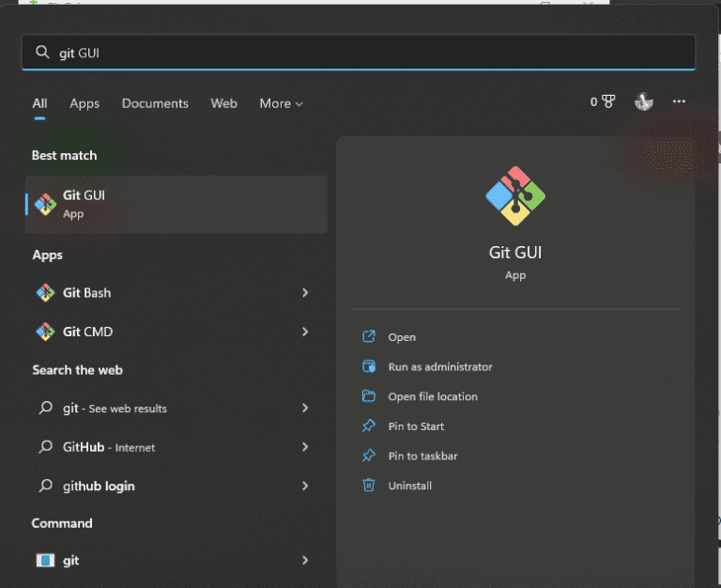The image size is (721, 588).
Task: Click the Git CMD app icon
Action: pyautogui.click(x=45, y=332)
